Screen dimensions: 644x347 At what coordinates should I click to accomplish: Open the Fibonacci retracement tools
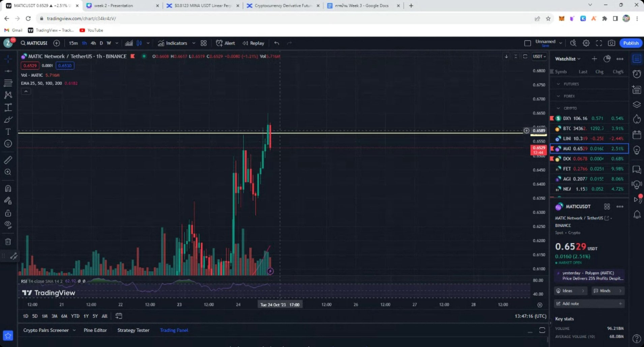click(x=8, y=83)
